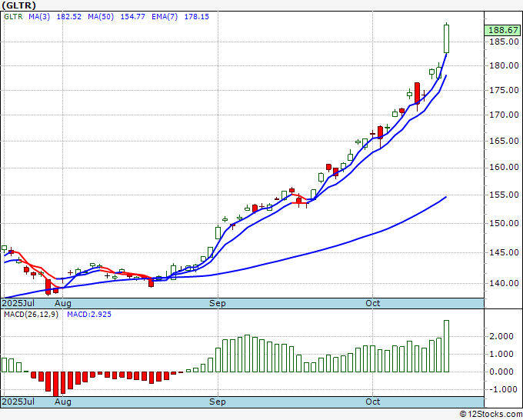Select Oct on the MACD date axis
The image size is (523, 420).
pos(372,402)
